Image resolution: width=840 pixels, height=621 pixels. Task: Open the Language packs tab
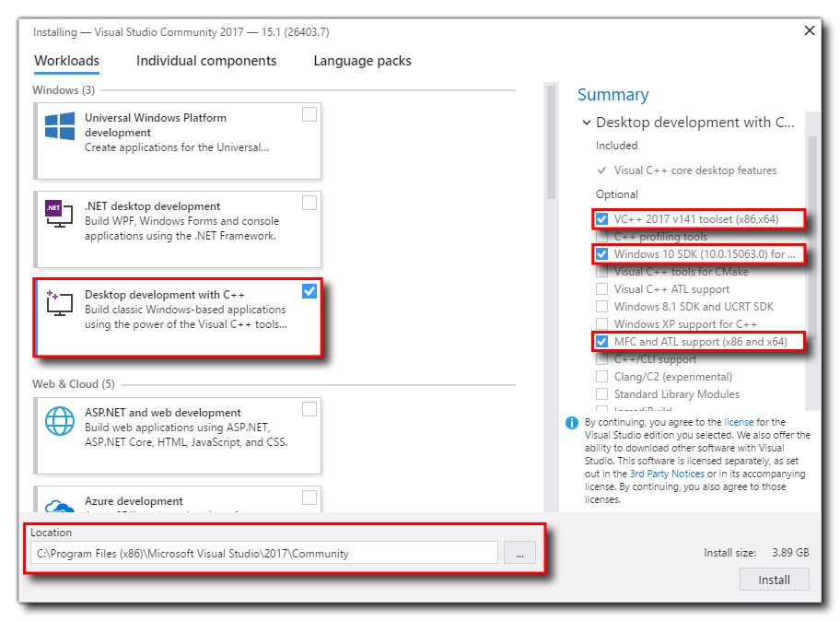(x=362, y=61)
